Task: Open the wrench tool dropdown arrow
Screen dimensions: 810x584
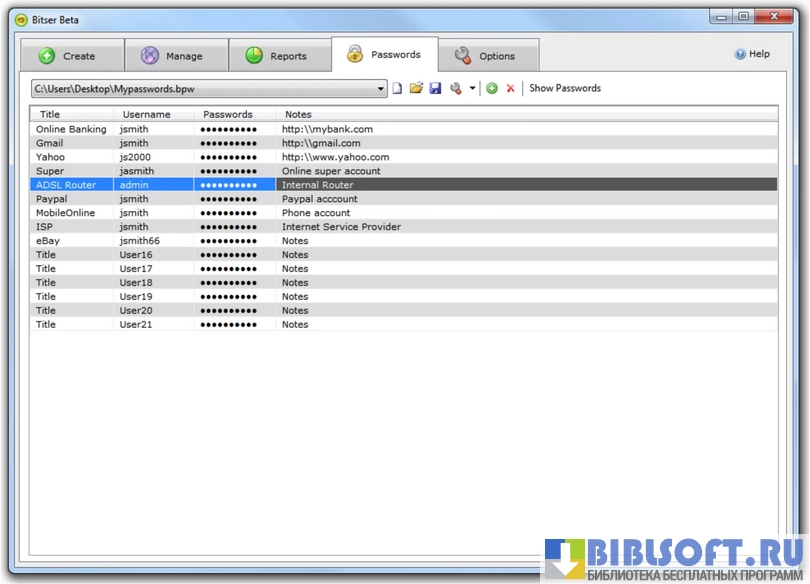Action: pyautogui.click(x=472, y=89)
